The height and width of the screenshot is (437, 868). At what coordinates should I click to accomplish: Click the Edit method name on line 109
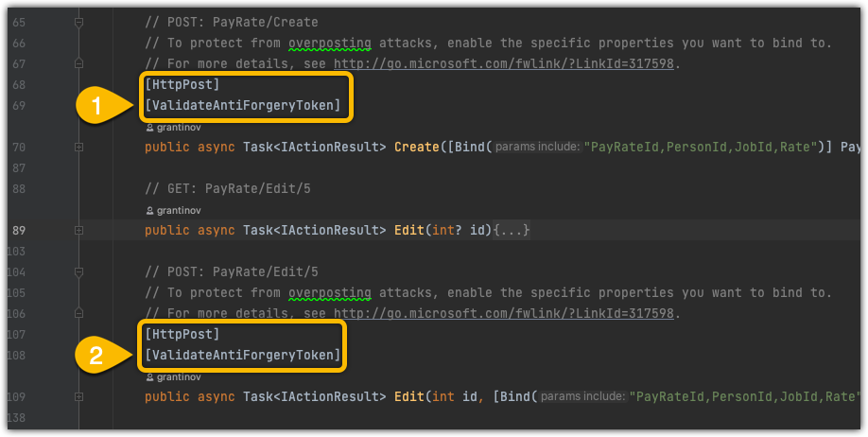coord(409,396)
